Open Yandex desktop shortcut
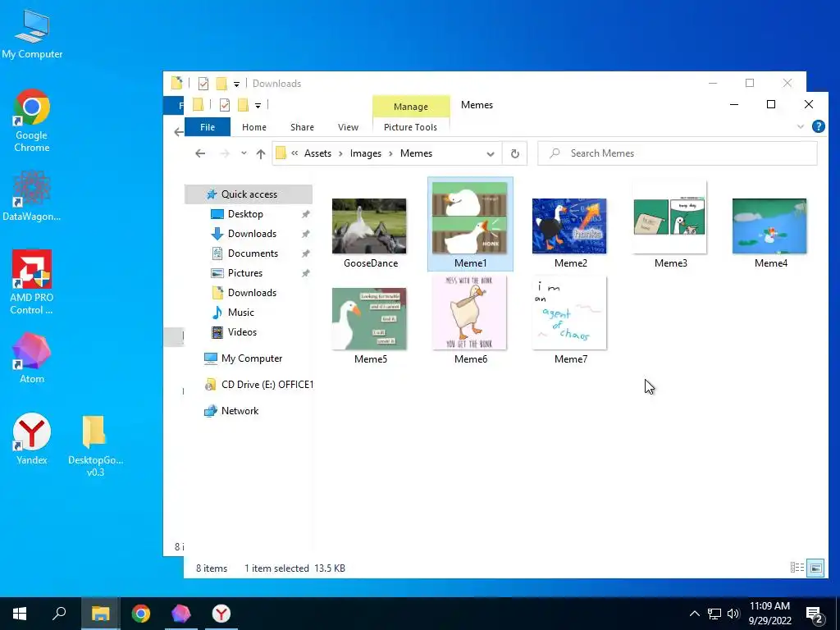Screen dimensions: 840x630 (x=32, y=439)
